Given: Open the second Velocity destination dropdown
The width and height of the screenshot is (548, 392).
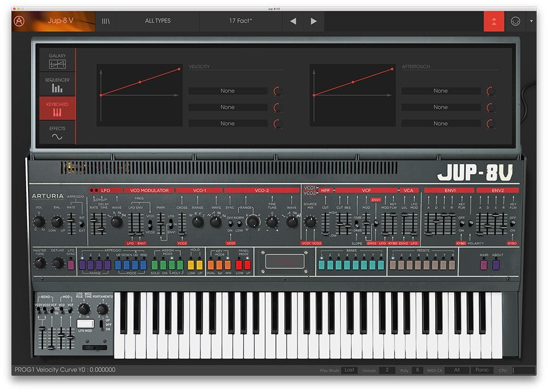Looking at the screenshot, I should (228, 107).
